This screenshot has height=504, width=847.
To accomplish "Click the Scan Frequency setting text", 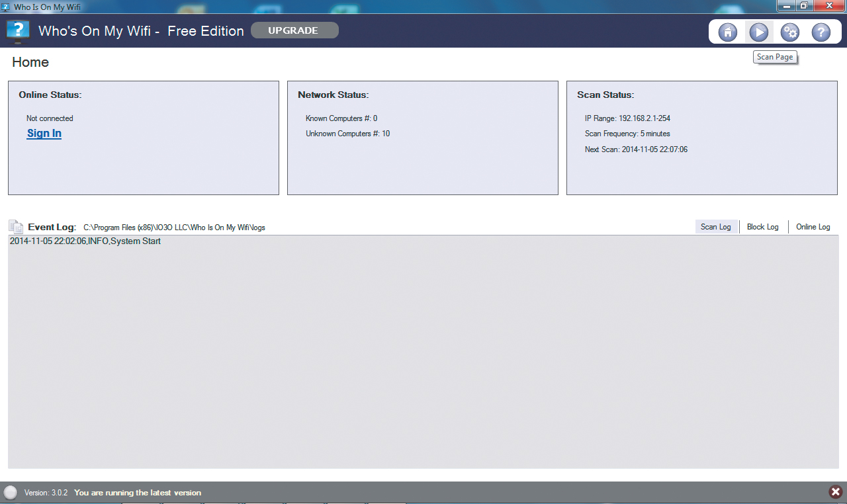I will pyautogui.click(x=627, y=134).
